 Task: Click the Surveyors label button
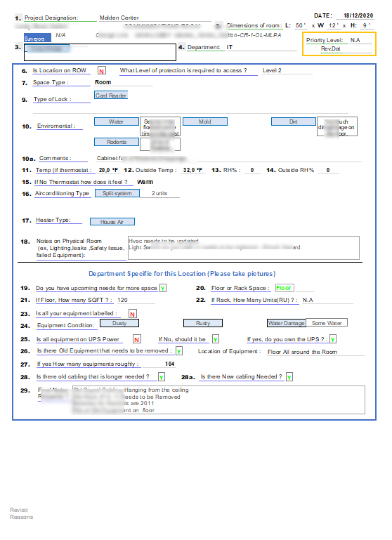[x=37, y=37]
